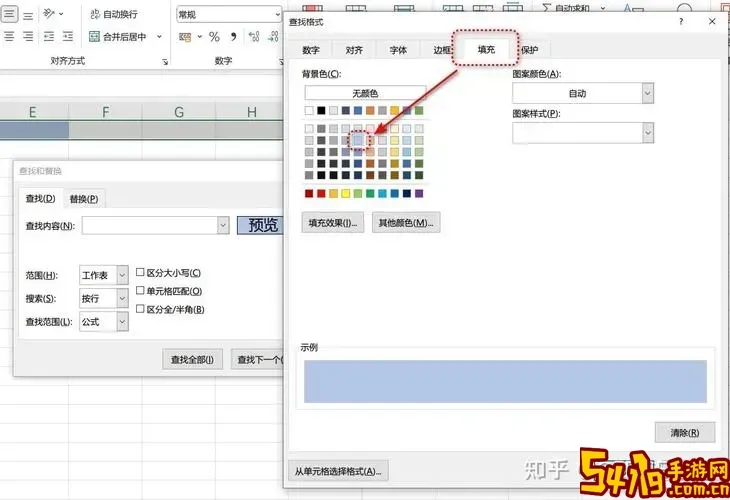Expand the 查找内容 history dropdown
The image size is (730, 500).
(223, 225)
